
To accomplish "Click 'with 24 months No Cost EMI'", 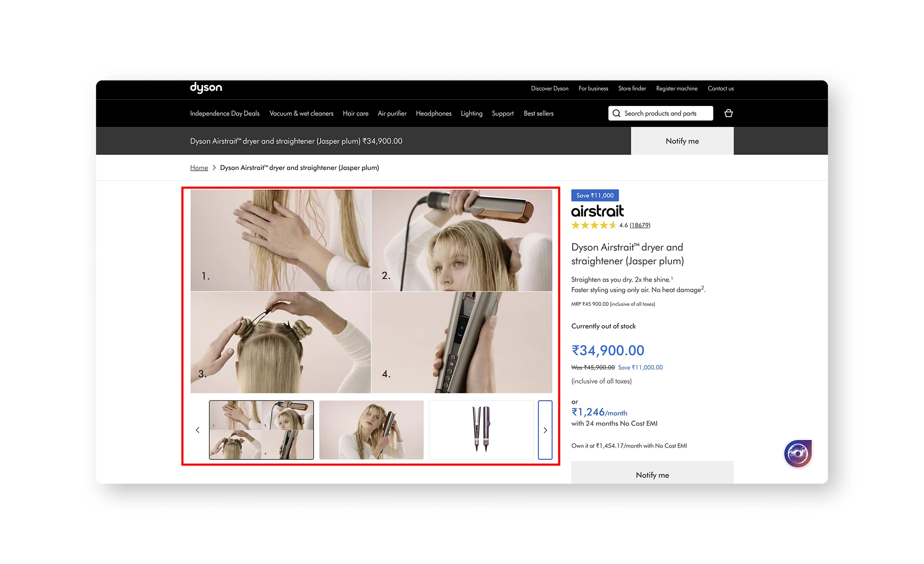I will click(614, 423).
